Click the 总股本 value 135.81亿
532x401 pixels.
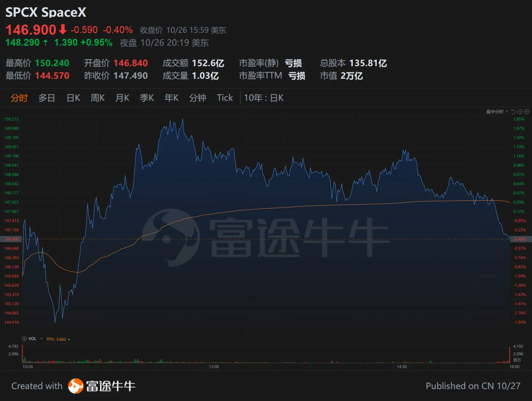coord(368,63)
